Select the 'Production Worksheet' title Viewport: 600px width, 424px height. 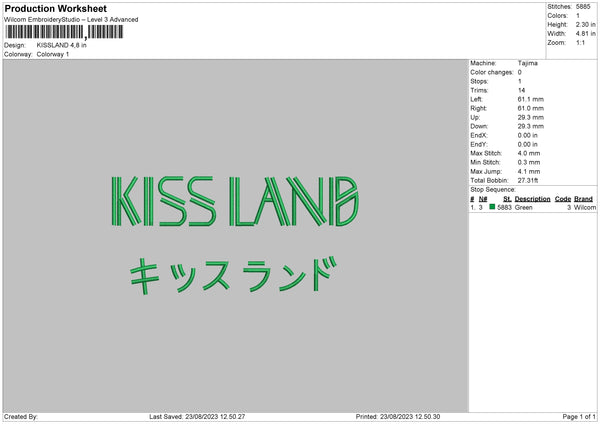(x=55, y=8)
